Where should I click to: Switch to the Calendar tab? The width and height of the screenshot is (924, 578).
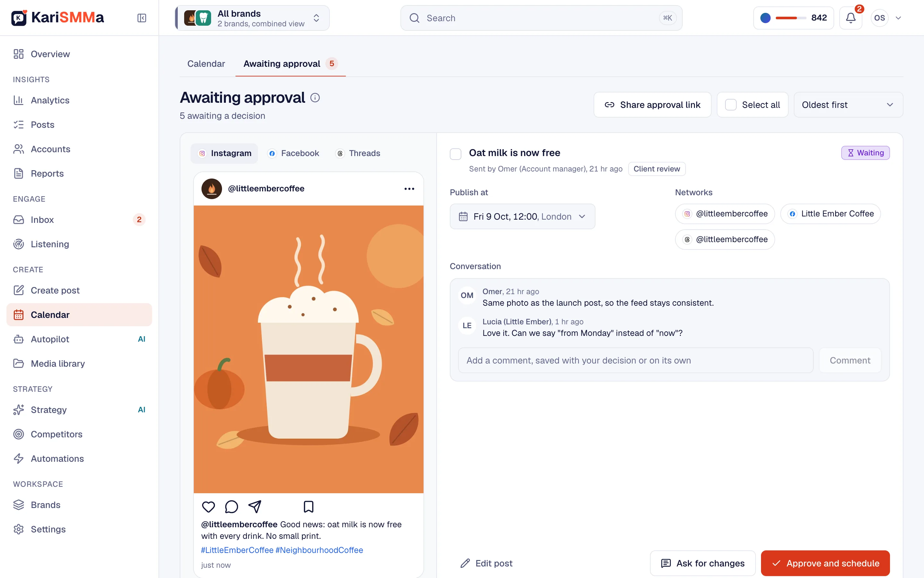pyautogui.click(x=206, y=64)
